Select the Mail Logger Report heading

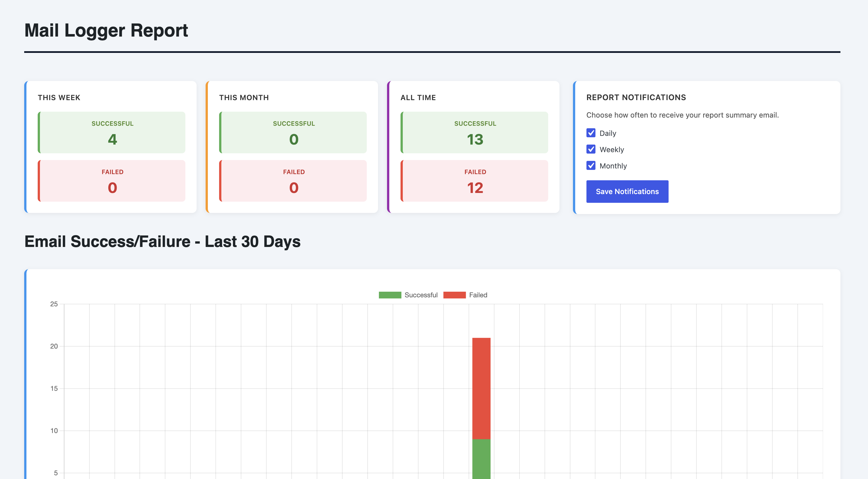tap(106, 30)
